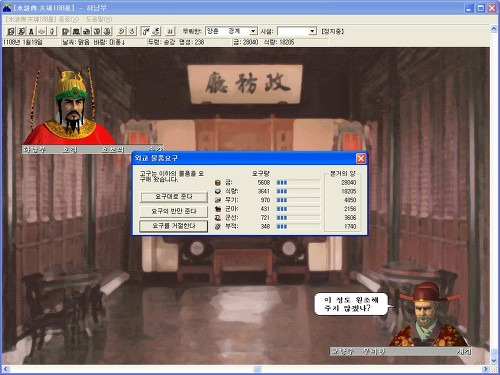Minimize the game window

[x=469, y=8]
